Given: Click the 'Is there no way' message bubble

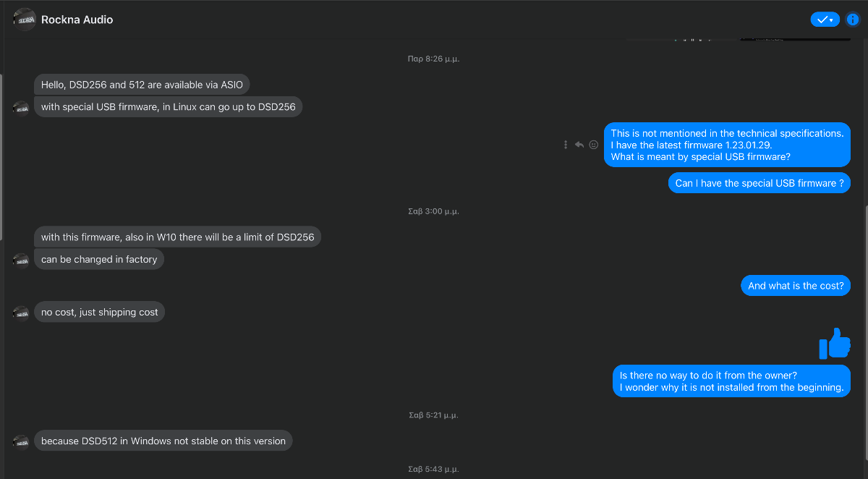Looking at the screenshot, I should pyautogui.click(x=731, y=381).
